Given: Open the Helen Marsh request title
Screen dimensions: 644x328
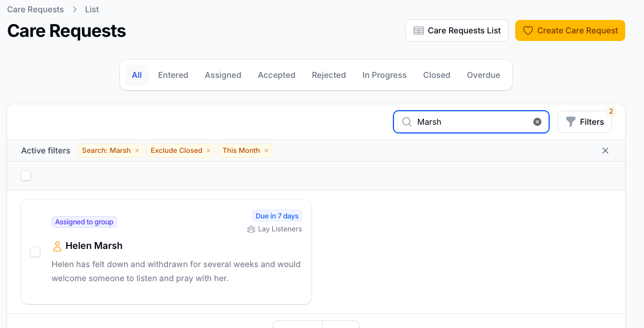Looking at the screenshot, I should point(94,246).
